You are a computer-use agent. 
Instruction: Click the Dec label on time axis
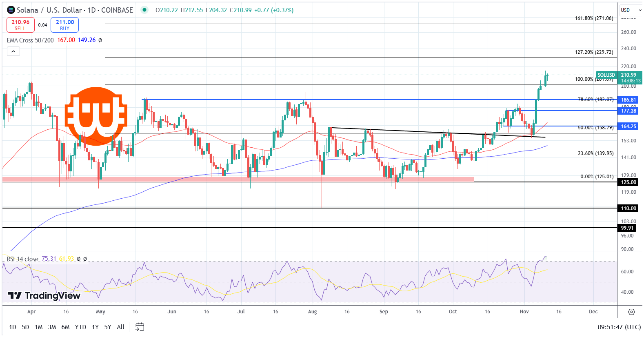click(x=593, y=312)
